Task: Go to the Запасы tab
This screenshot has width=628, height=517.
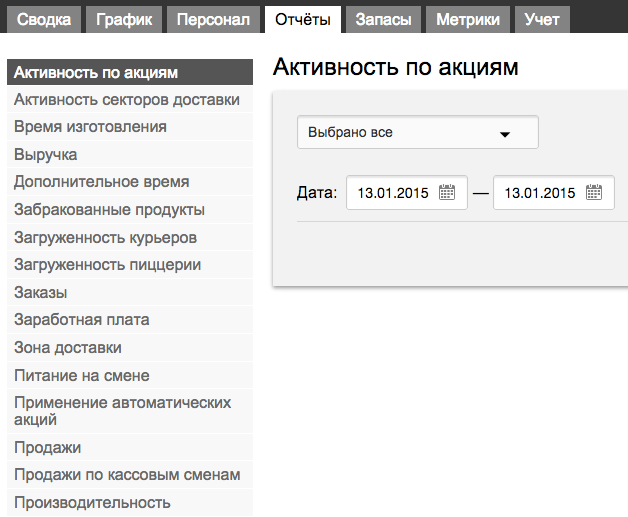Action: (x=383, y=19)
